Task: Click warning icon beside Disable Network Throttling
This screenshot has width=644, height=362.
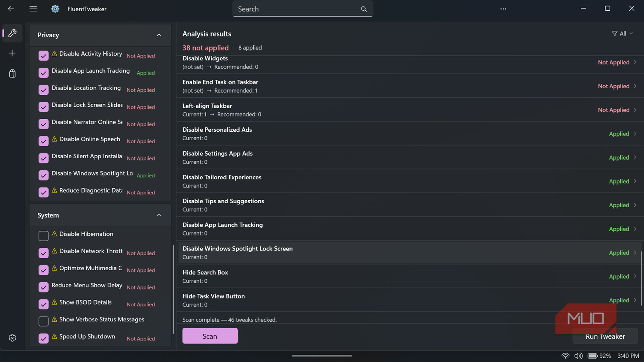Action: [54, 251]
